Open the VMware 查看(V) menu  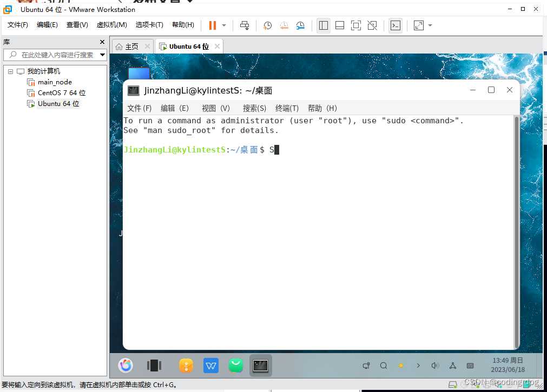77,25
